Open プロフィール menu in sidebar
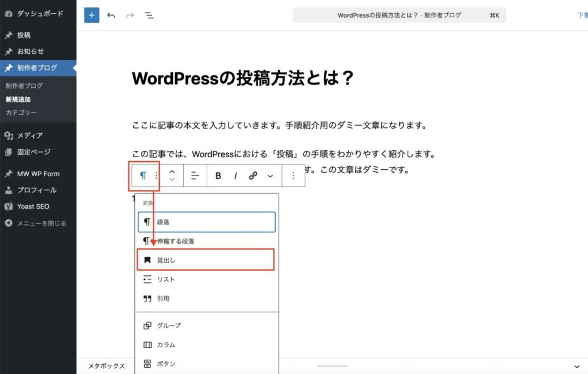This screenshot has width=588, height=374. [x=38, y=190]
